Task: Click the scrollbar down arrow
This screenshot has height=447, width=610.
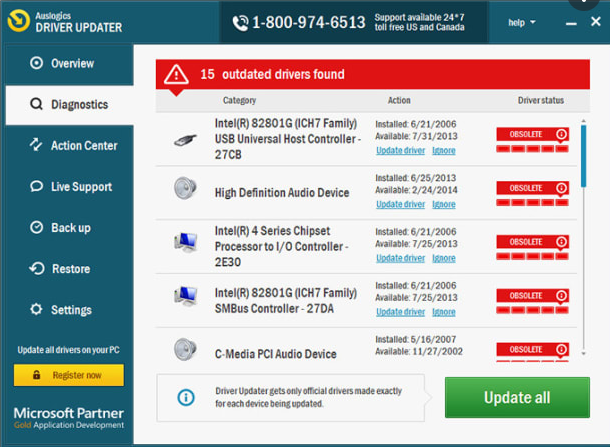Action: (583, 354)
